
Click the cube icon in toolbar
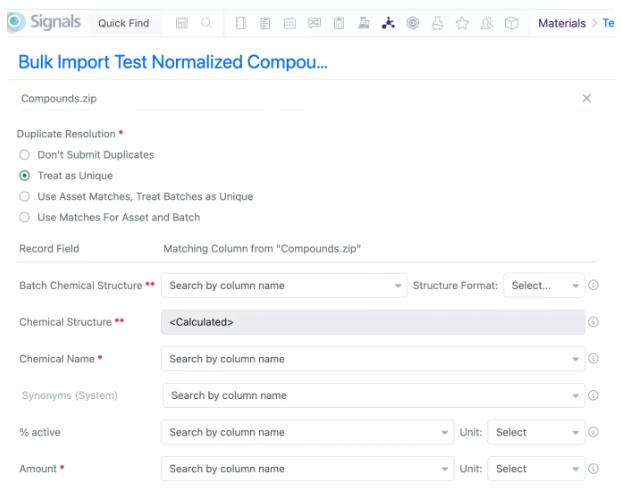pyautogui.click(x=512, y=23)
